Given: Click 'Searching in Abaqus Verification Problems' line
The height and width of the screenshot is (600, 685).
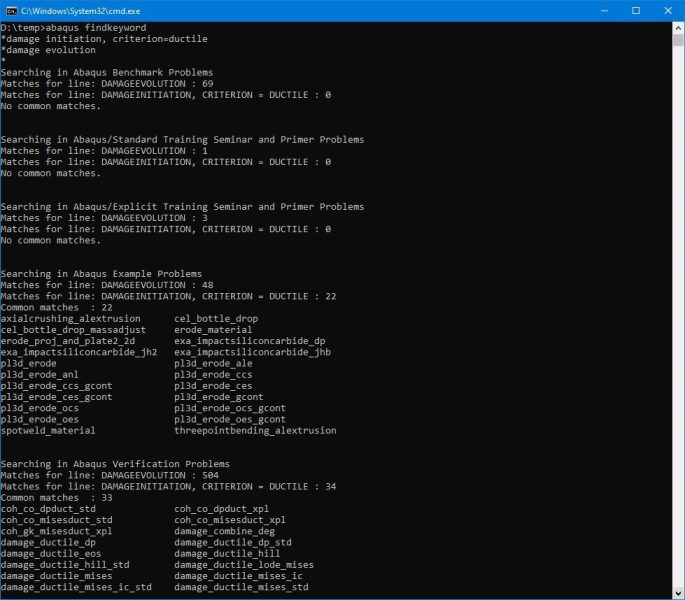Looking at the screenshot, I should click(x=115, y=464).
